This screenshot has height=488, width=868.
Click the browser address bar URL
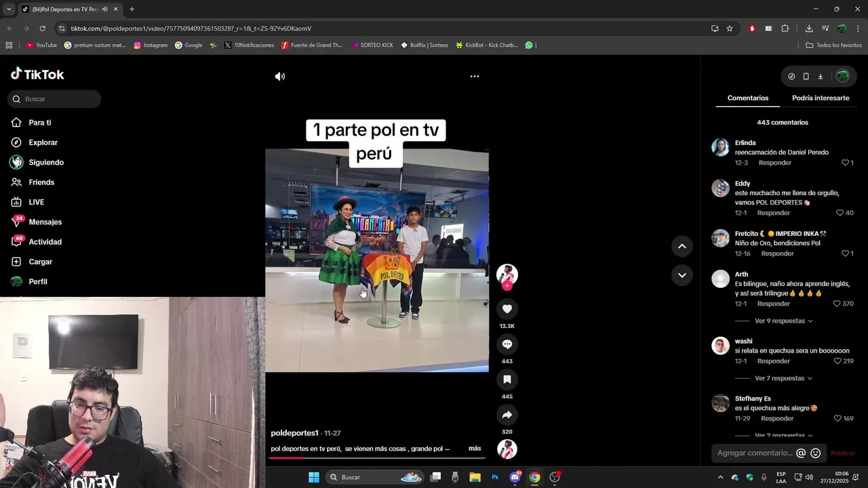point(191,28)
